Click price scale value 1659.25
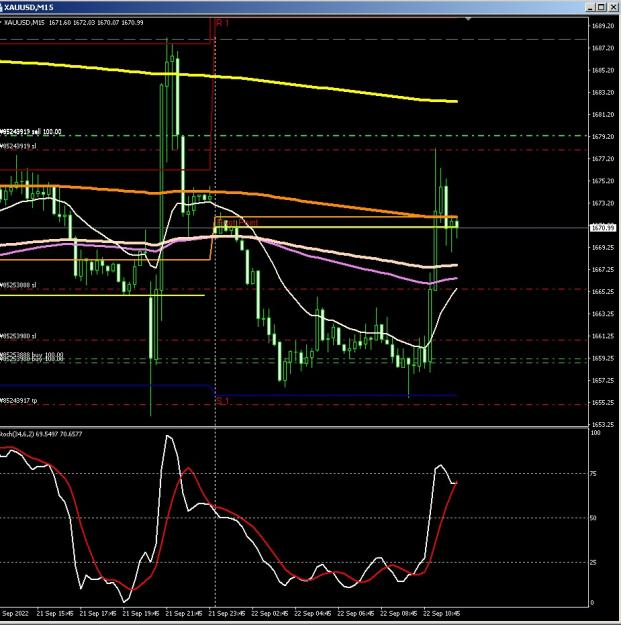621x625 pixels. click(603, 358)
